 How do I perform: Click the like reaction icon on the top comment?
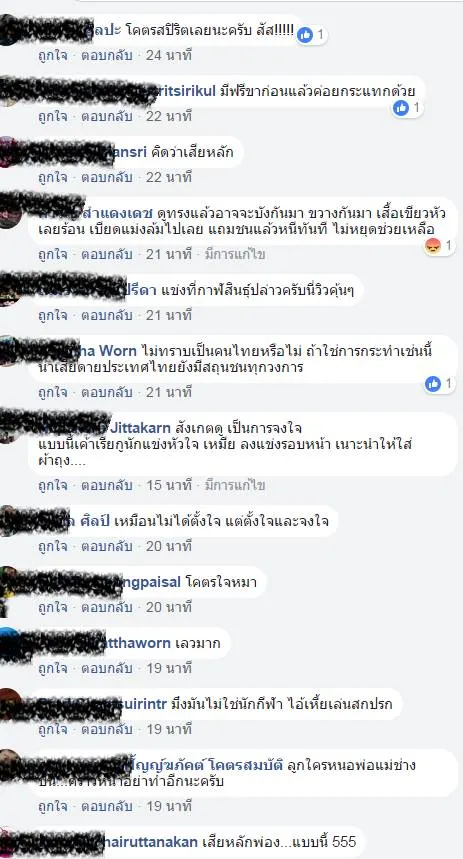[305, 36]
